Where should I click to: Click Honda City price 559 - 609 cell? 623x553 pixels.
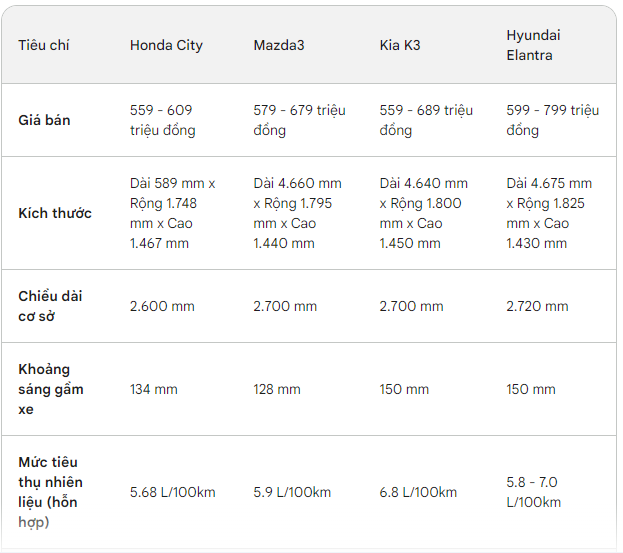(x=163, y=120)
